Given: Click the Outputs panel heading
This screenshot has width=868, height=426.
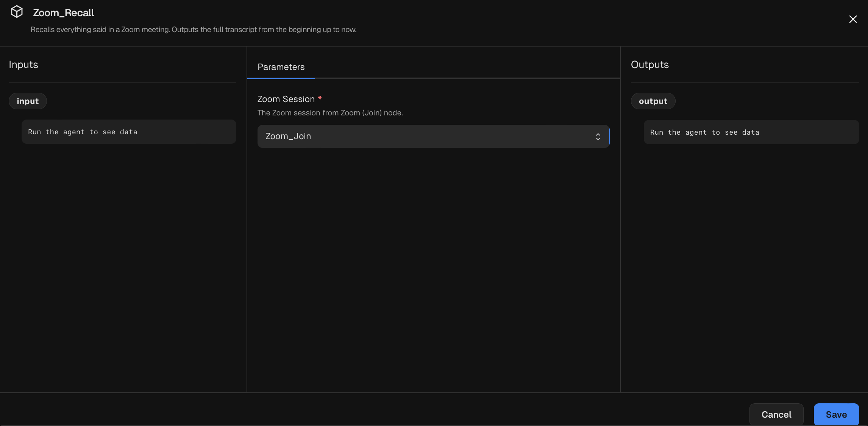Looking at the screenshot, I should (649, 65).
